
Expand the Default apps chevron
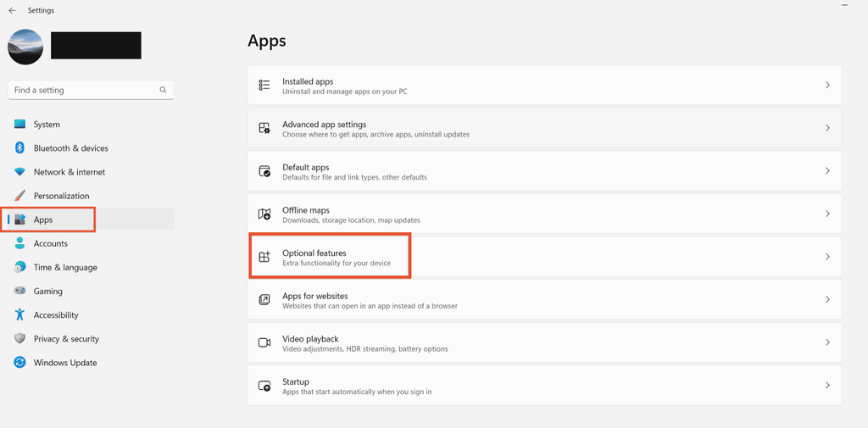point(827,171)
